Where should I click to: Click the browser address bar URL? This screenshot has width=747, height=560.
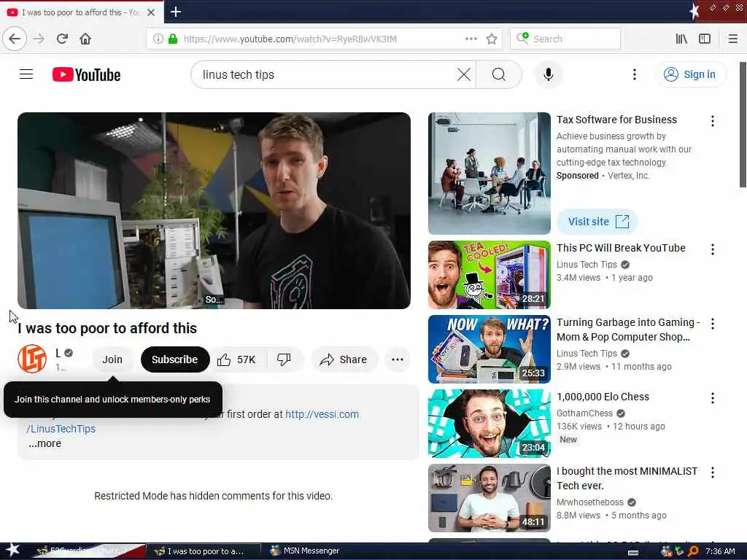coord(290,39)
